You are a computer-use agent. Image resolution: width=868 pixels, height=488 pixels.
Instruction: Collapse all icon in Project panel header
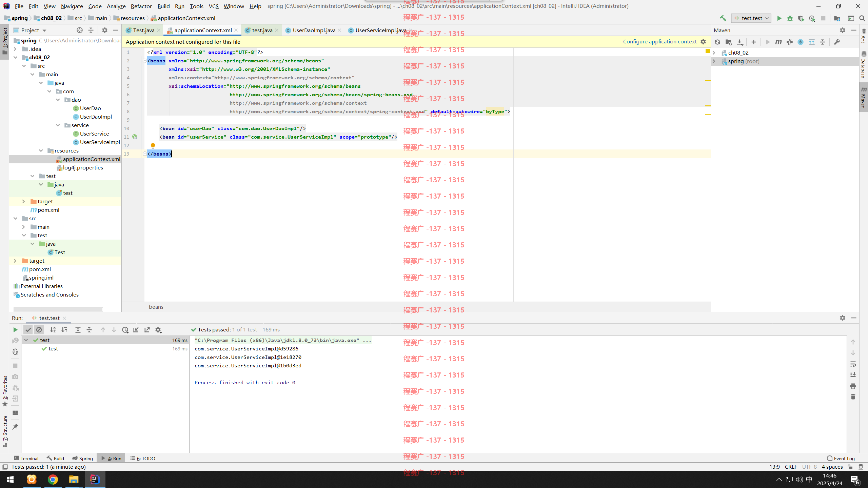[91, 30]
